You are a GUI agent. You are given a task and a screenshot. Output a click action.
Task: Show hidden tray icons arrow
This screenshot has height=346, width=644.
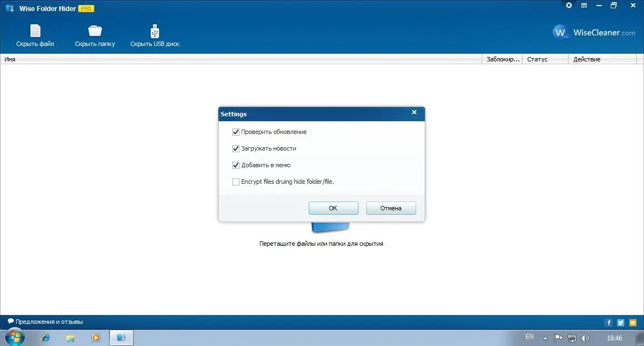click(x=545, y=338)
